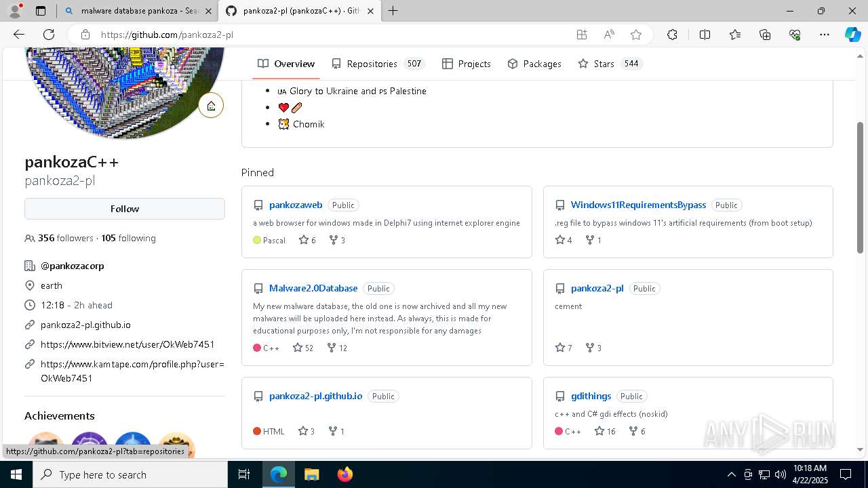This screenshot has width=868, height=488.
Task: Open Copilot sidebar icon
Action: coord(852,35)
